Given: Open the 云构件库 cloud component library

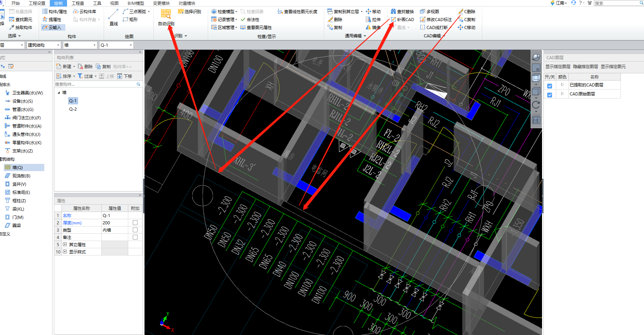Looking at the screenshot, I should coord(85,11).
